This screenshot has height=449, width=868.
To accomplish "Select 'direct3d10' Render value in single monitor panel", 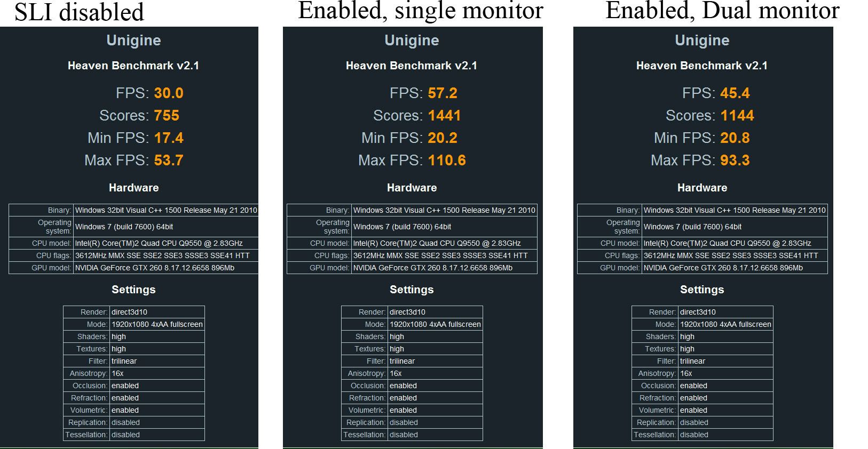I will point(407,312).
